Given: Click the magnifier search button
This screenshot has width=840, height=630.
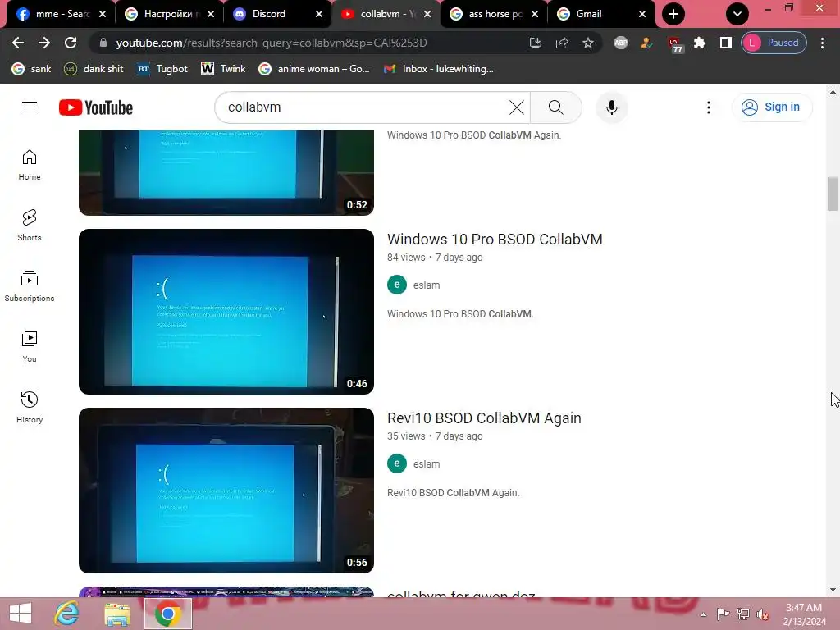Looking at the screenshot, I should coord(556,107).
